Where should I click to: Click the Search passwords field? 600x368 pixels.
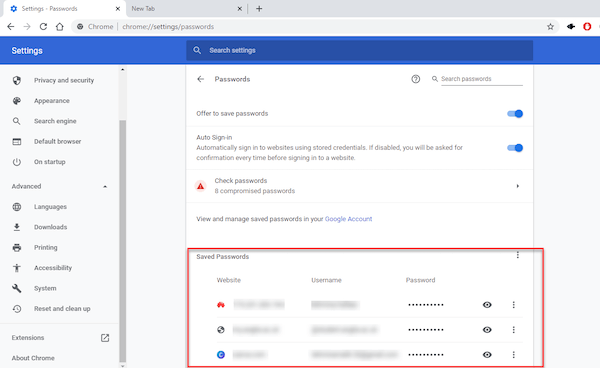coord(481,79)
